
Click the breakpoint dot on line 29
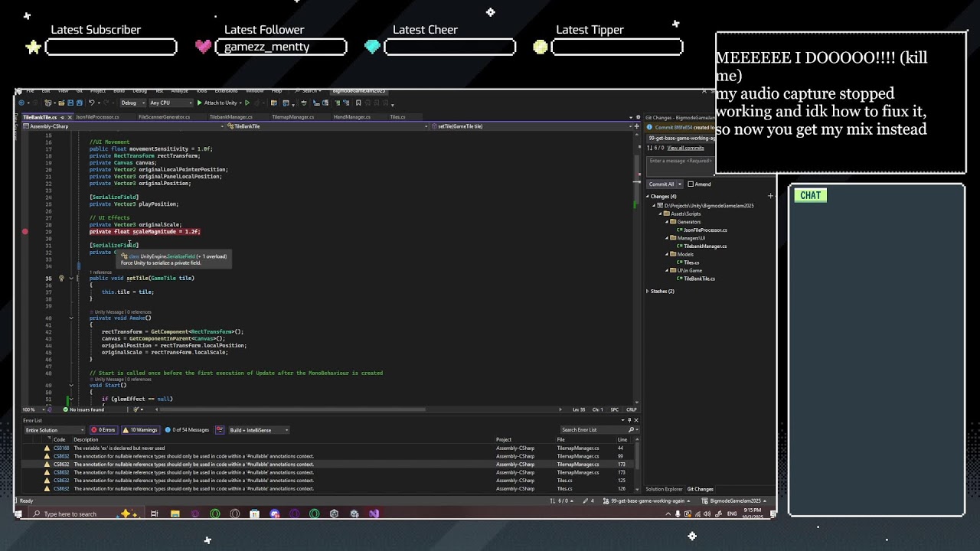[24, 231]
